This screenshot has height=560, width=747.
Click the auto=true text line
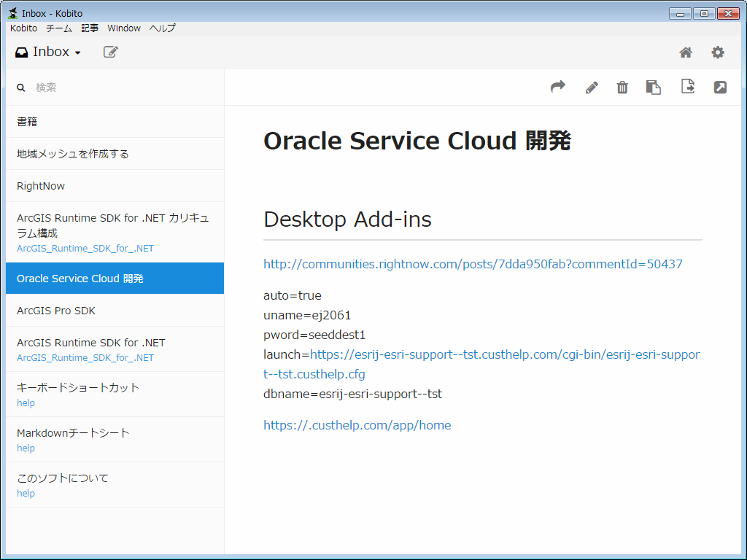(x=293, y=295)
